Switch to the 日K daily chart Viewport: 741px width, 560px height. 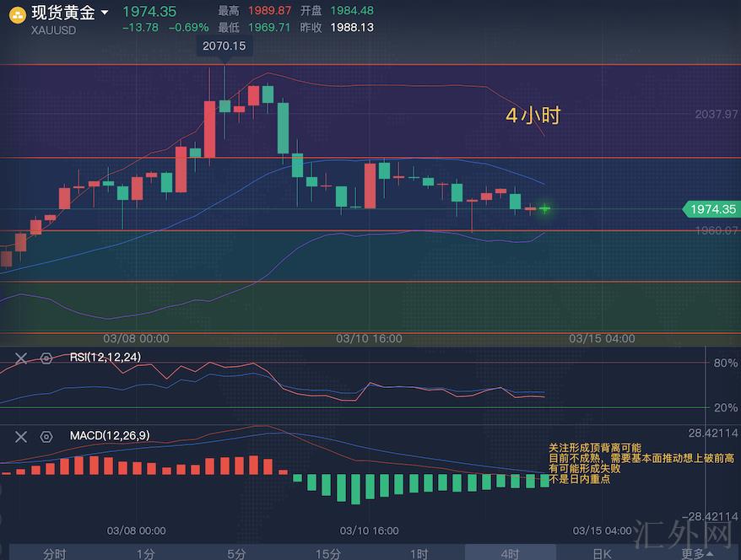602,553
